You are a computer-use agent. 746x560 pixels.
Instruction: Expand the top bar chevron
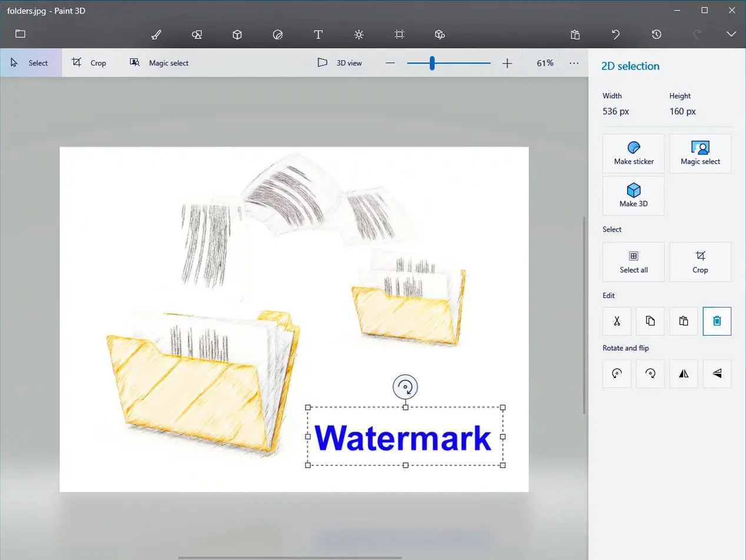731,35
